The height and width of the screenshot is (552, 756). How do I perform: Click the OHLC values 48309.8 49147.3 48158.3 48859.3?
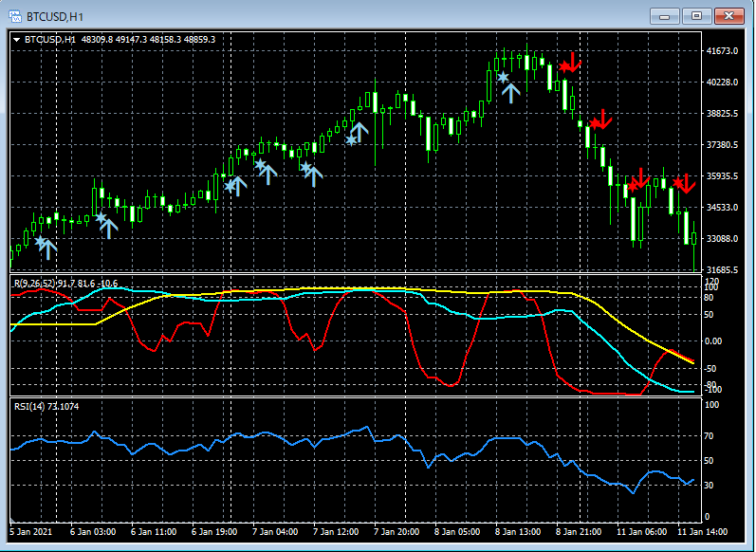pos(148,40)
